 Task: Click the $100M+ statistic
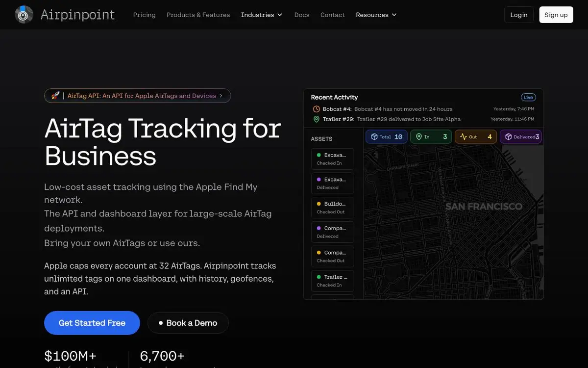click(x=71, y=356)
